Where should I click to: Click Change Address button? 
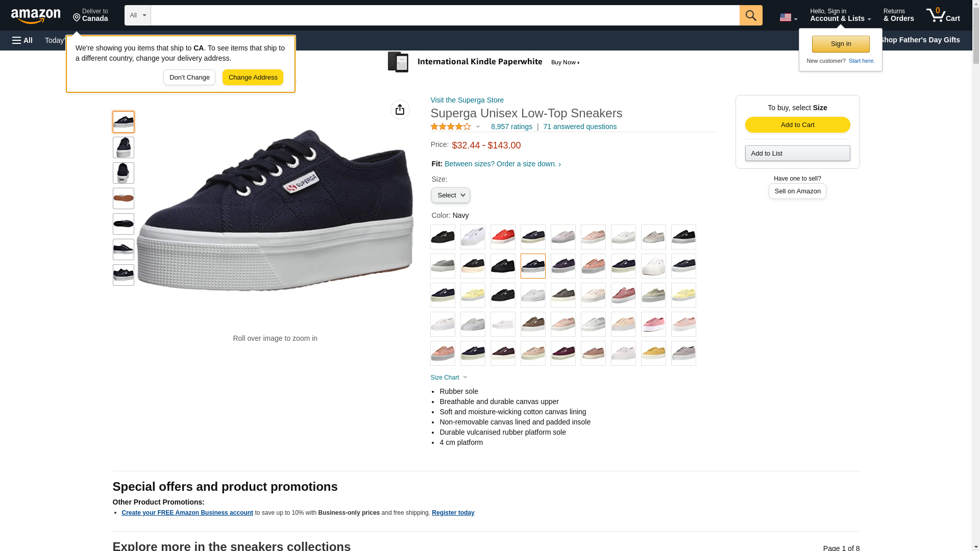[x=253, y=78]
